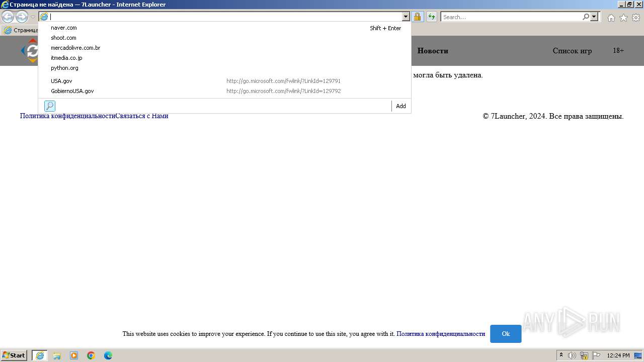This screenshot has height=362, width=644.
Task: Click the volume speaker tray icon
Action: [x=572, y=355]
